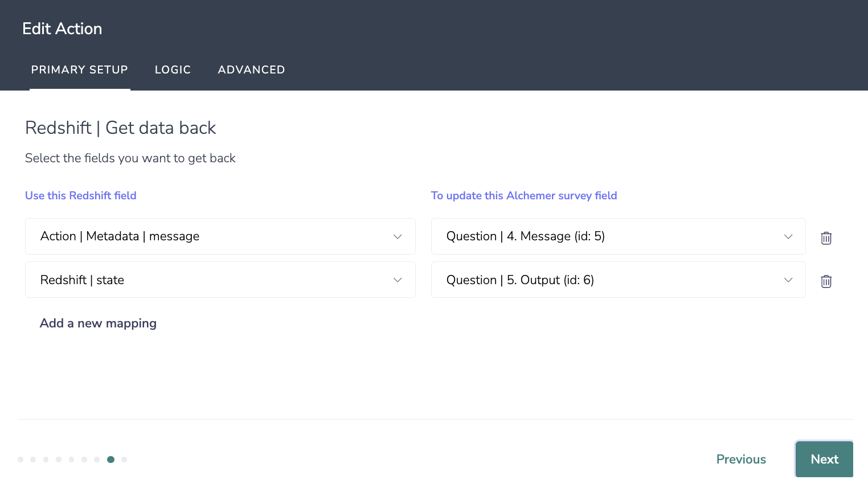Click the highlighted current step dot
This screenshot has width=868, height=492.
110,460
